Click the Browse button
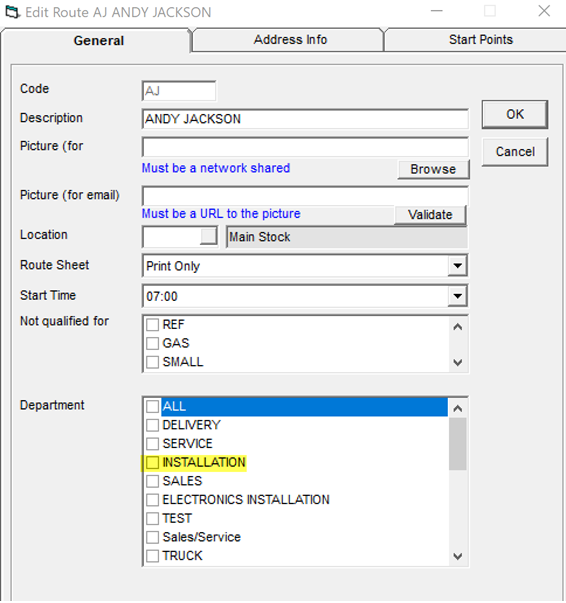Viewport: 566px width, 603px height. pyautogui.click(x=433, y=169)
